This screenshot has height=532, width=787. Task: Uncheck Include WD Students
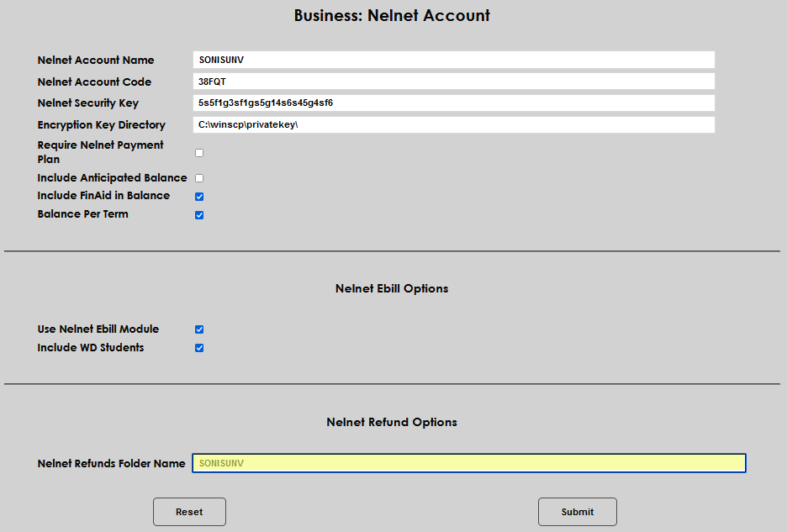(198, 347)
